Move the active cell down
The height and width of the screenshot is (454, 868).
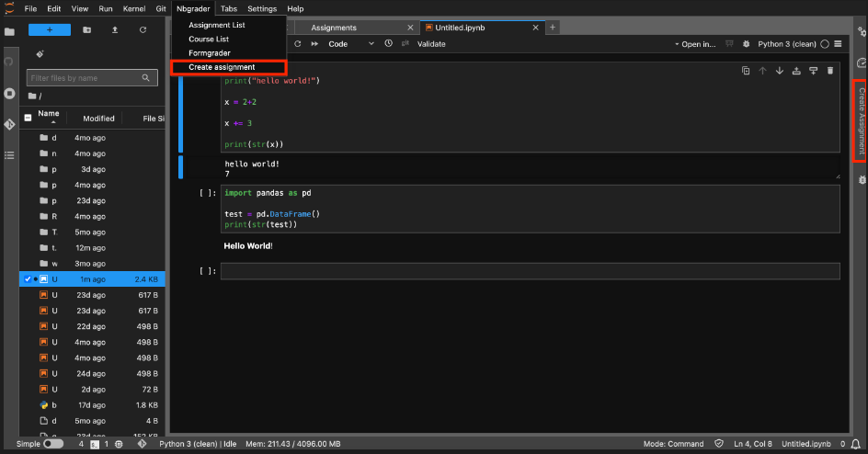coord(780,70)
